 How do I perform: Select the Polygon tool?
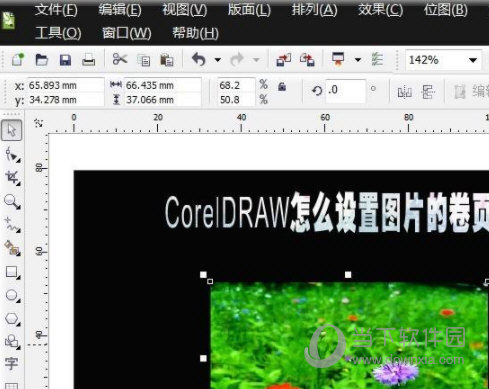(12, 319)
